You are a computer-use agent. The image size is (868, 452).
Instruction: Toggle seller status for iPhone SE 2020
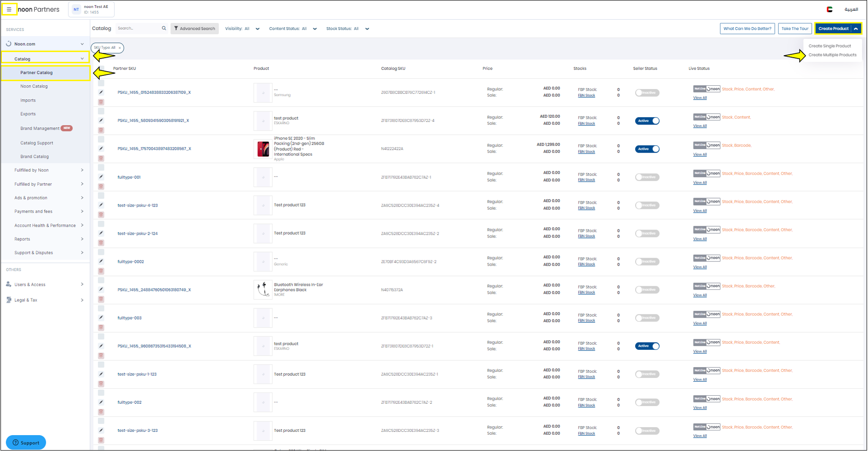(x=647, y=149)
